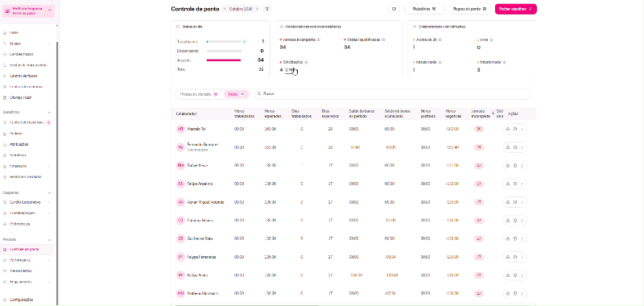Screen dimensions: 644x306
Task: Click the Preferências sidebar icon
Action: (5, 224)
